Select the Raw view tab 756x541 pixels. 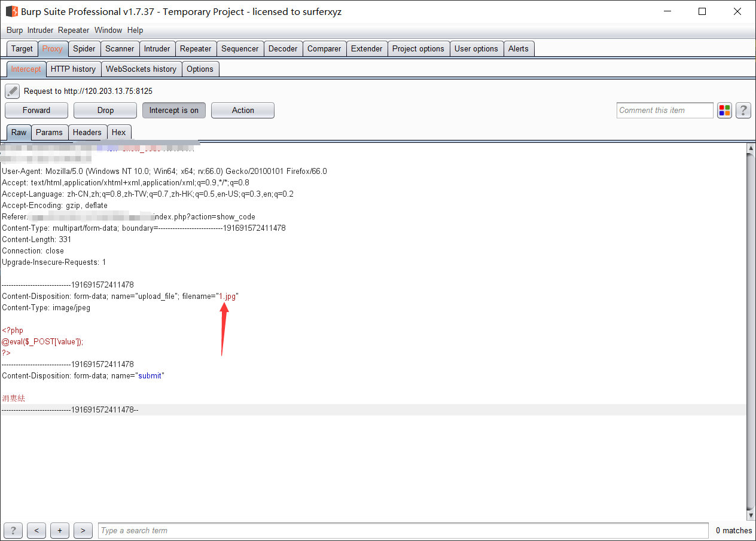click(x=19, y=133)
